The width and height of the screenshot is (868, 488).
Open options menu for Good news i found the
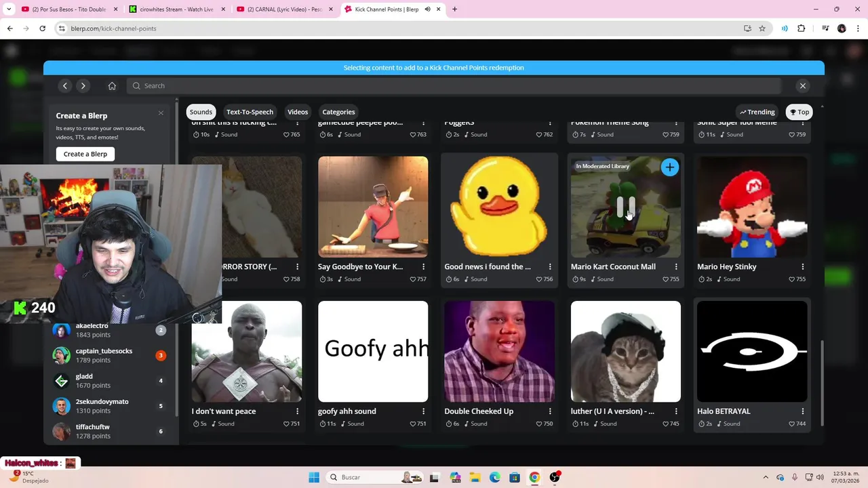[x=550, y=267]
